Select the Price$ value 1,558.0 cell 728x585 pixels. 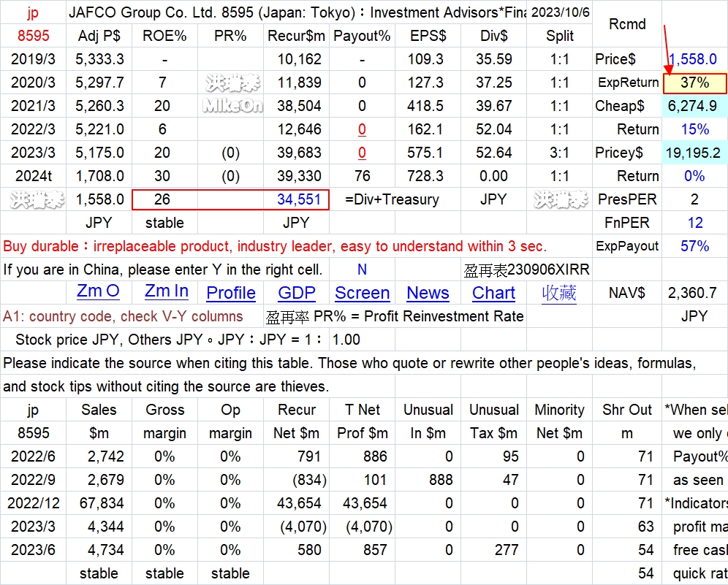tap(694, 59)
